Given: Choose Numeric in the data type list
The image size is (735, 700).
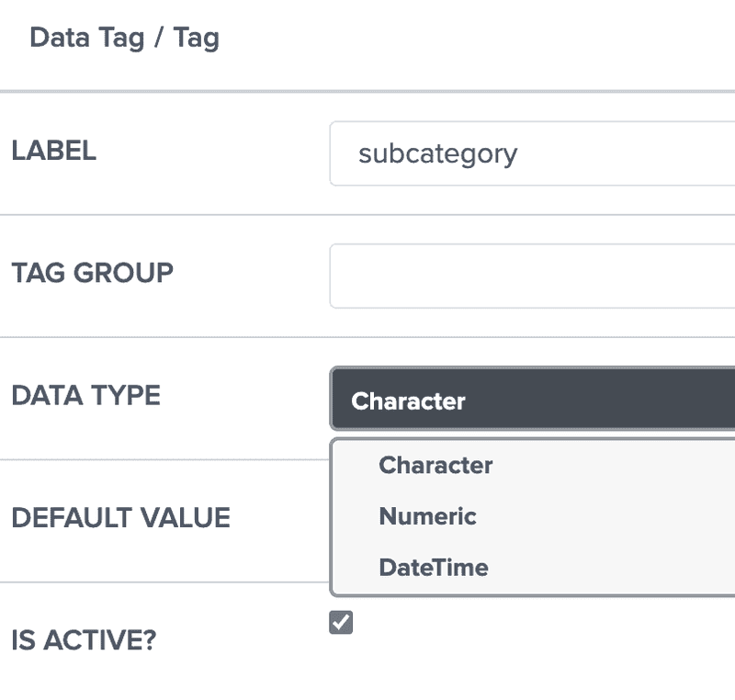Looking at the screenshot, I should coord(427,516).
